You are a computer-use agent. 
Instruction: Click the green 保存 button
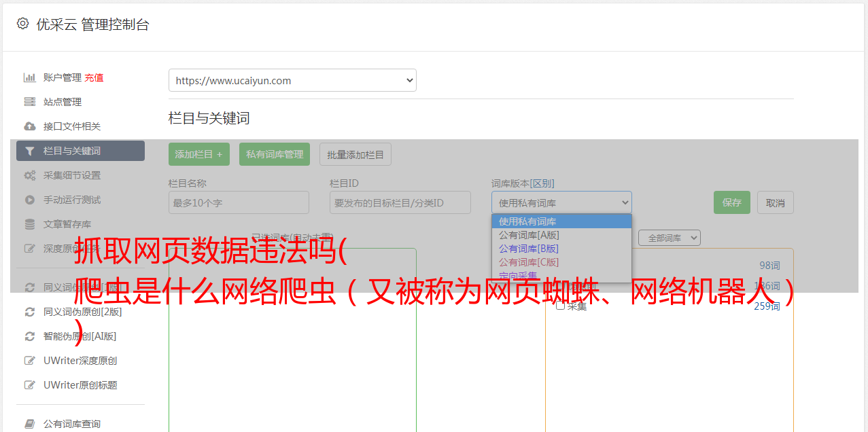click(x=732, y=202)
